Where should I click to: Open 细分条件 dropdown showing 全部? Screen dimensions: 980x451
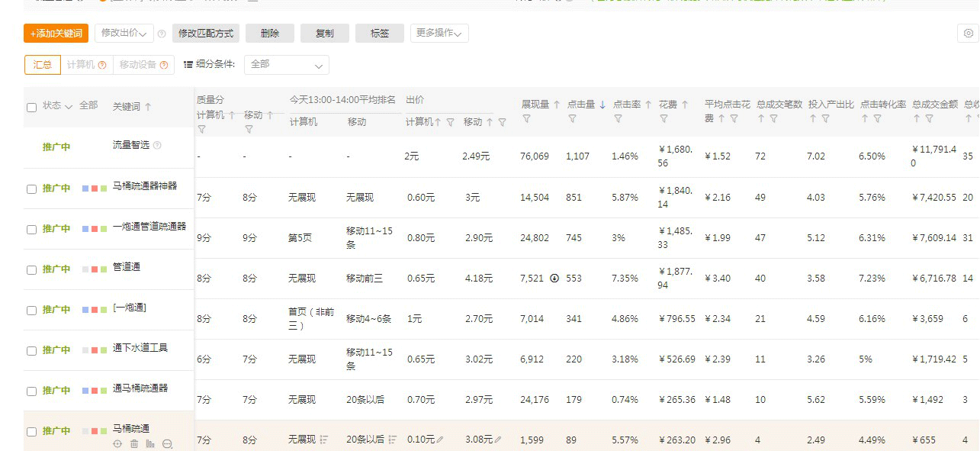(287, 65)
